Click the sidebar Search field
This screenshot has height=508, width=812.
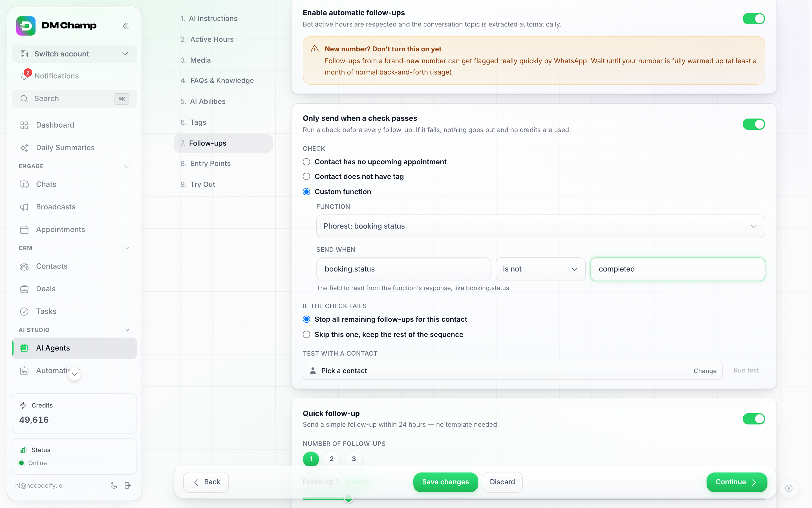(74, 99)
